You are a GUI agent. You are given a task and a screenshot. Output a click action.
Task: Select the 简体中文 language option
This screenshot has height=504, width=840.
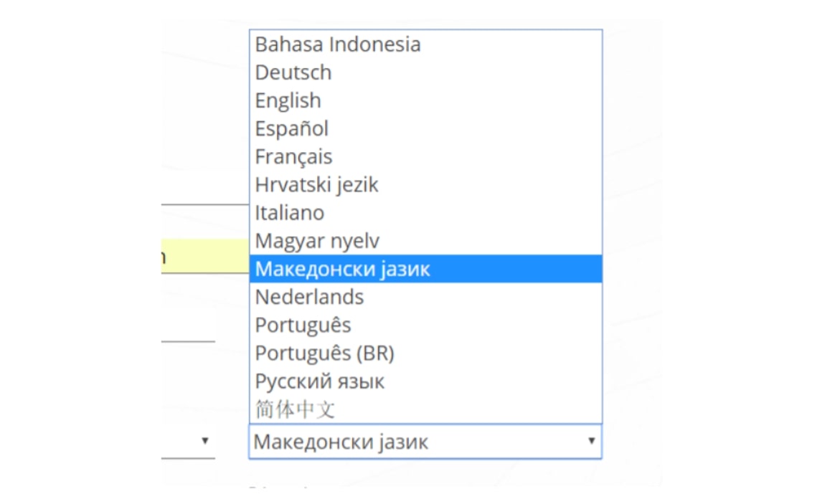click(x=295, y=409)
